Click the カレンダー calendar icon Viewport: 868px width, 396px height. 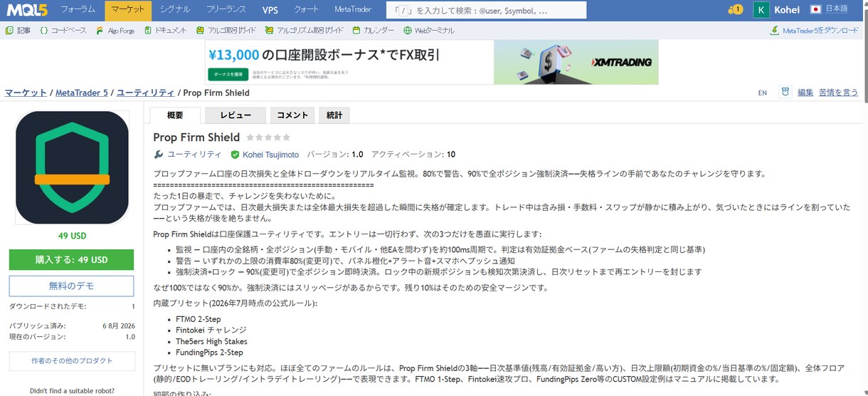[356, 31]
